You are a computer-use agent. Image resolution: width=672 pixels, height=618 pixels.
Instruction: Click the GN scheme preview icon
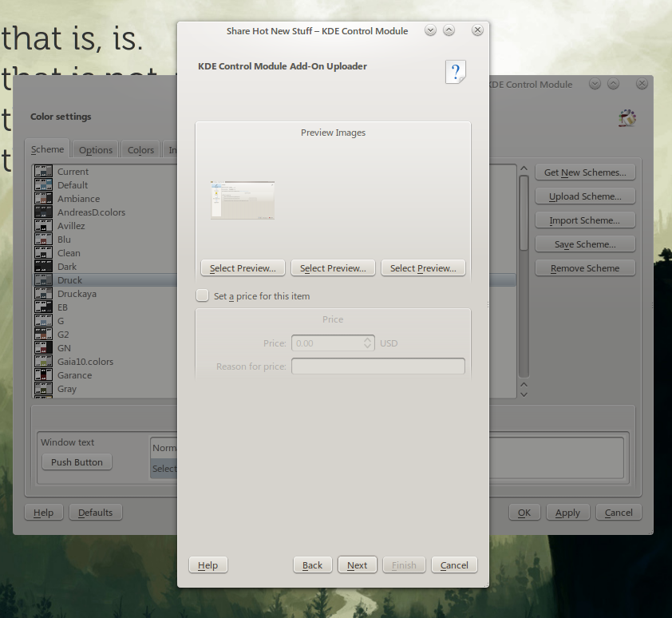click(x=43, y=348)
